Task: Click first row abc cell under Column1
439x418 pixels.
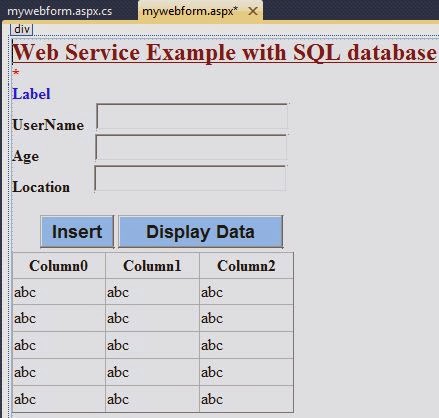Action: [152, 292]
